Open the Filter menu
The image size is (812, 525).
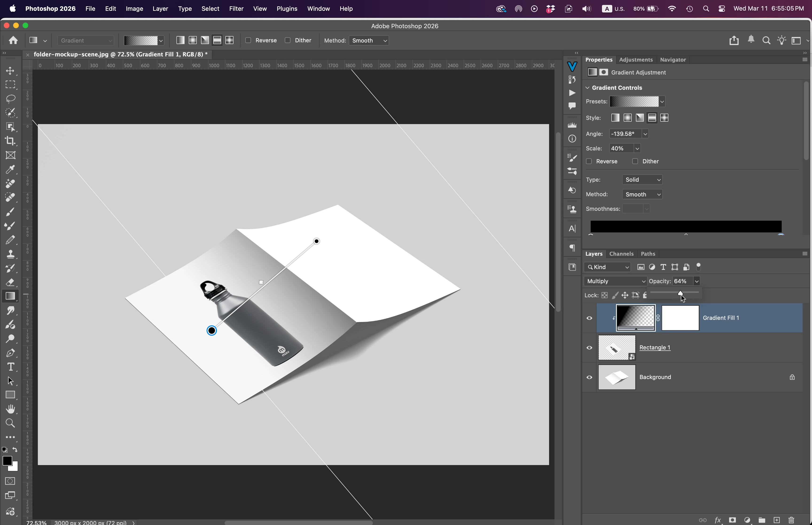236,8
